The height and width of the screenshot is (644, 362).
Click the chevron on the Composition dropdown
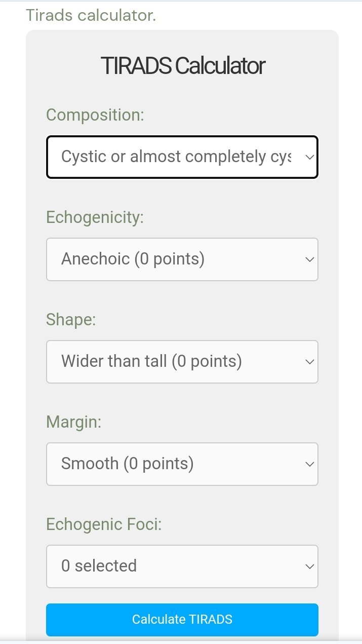[310, 157]
